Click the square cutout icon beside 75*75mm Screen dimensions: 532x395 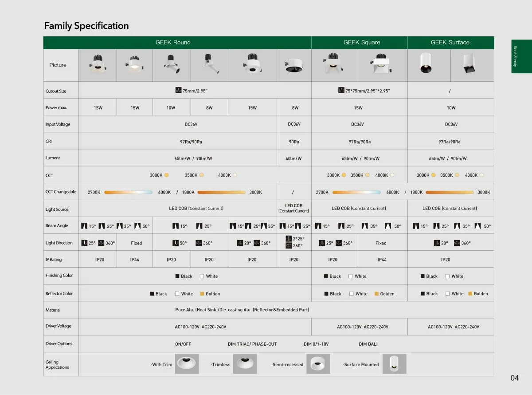pyautogui.click(x=341, y=91)
